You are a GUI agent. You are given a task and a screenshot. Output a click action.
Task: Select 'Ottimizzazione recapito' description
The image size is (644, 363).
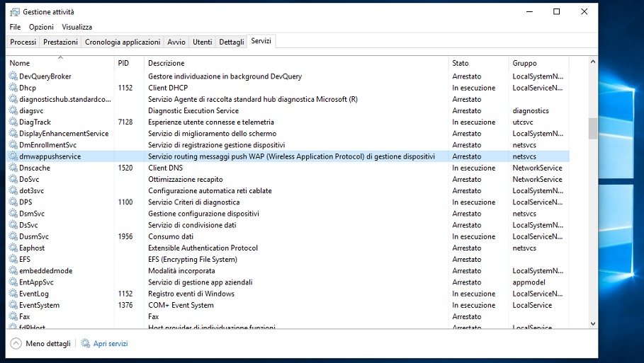[x=185, y=180]
